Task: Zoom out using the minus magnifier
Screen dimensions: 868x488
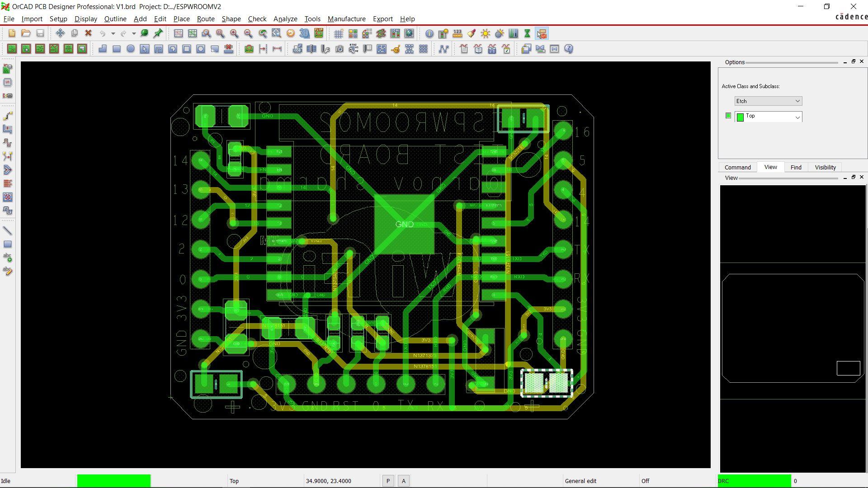Action: (x=248, y=33)
